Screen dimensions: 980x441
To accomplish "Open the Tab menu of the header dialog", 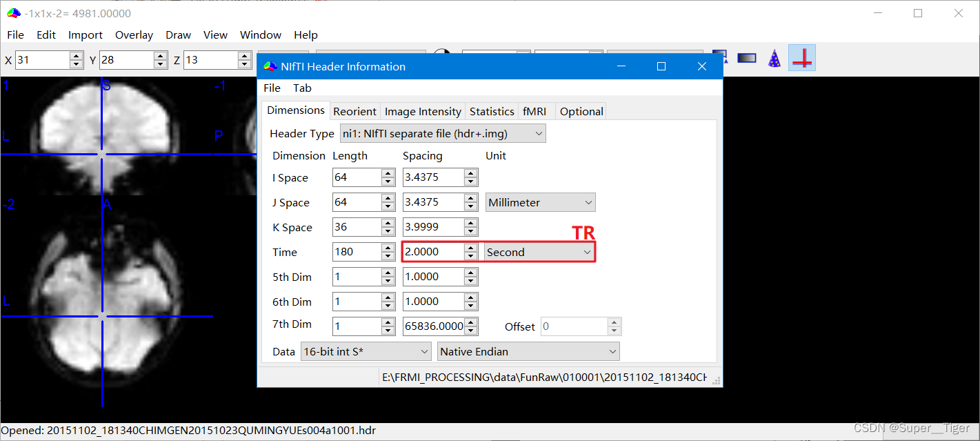I will pyautogui.click(x=302, y=88).
